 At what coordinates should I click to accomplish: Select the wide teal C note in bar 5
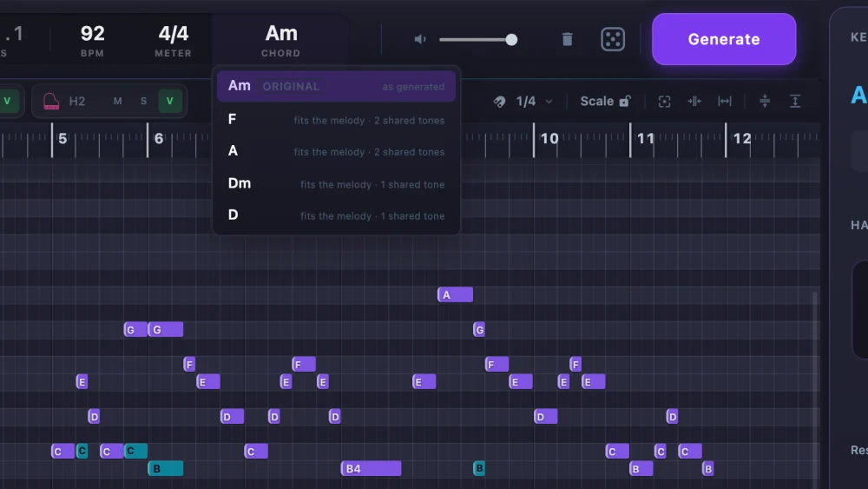click(135, 451)
